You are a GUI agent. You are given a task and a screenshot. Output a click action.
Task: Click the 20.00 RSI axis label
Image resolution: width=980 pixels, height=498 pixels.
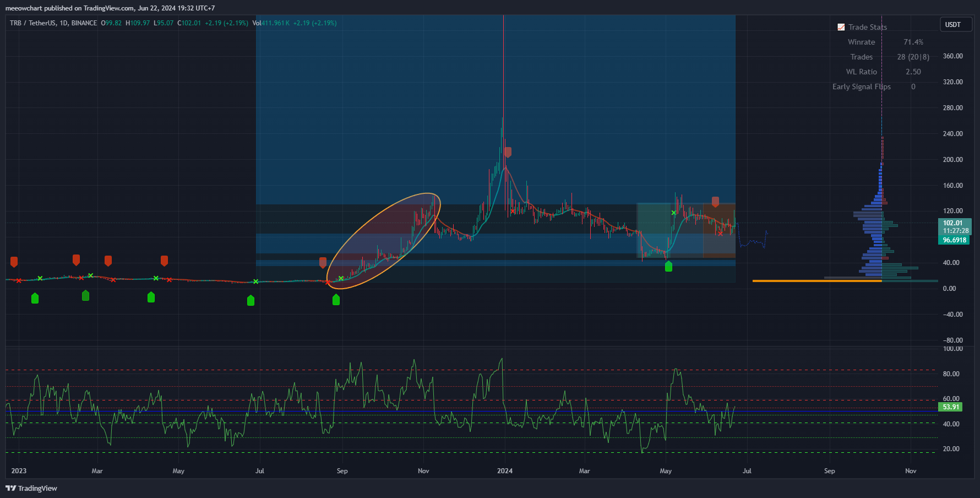coord(951,449)
